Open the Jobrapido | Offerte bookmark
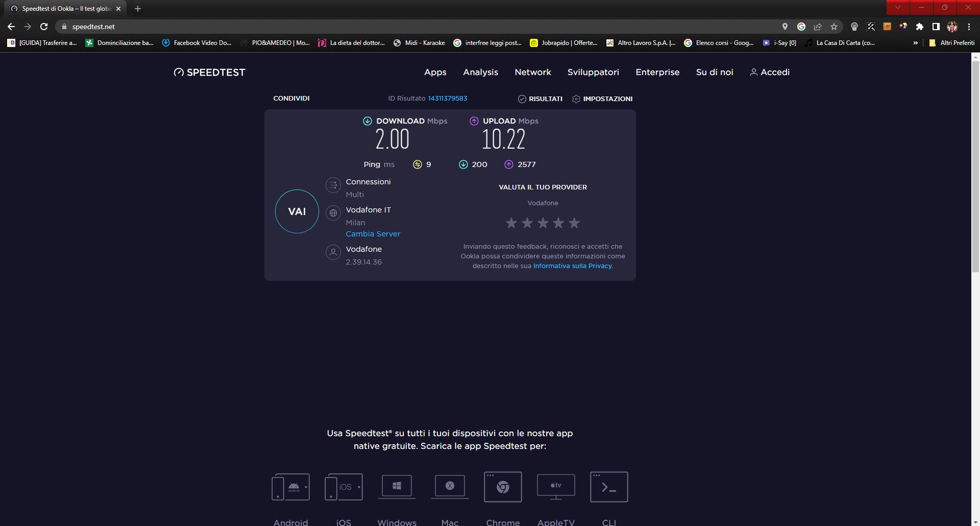Screen dimensions: 980x526 pos(563,43)
